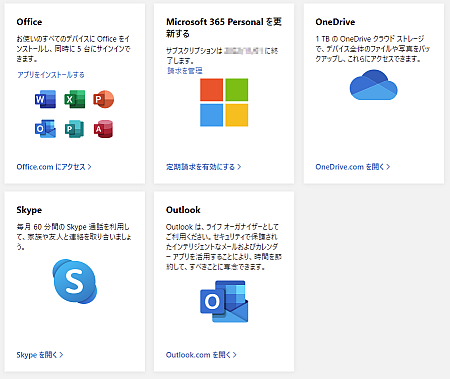Open the アプリをインストールする link
The image size is (450, 379).
pos(51,74)
